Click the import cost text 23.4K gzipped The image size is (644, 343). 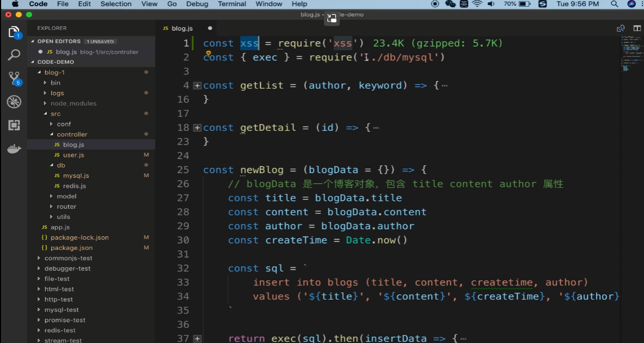point(438,43)
